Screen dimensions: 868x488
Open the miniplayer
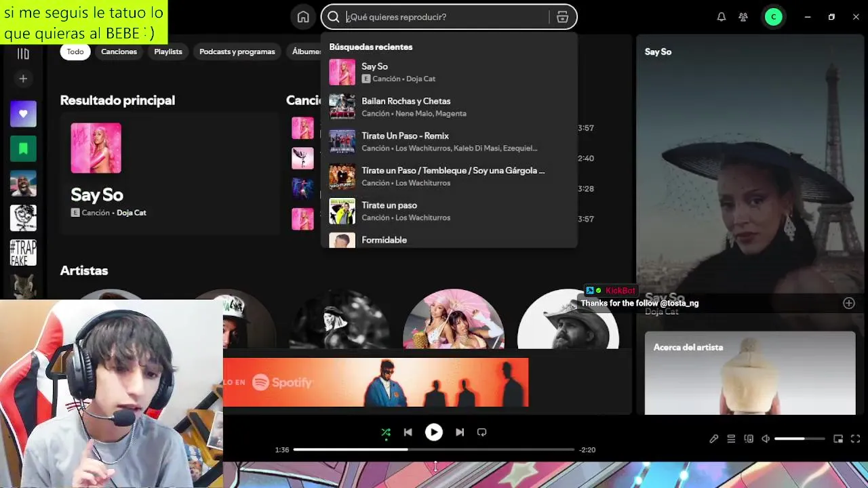click(838, 439)
